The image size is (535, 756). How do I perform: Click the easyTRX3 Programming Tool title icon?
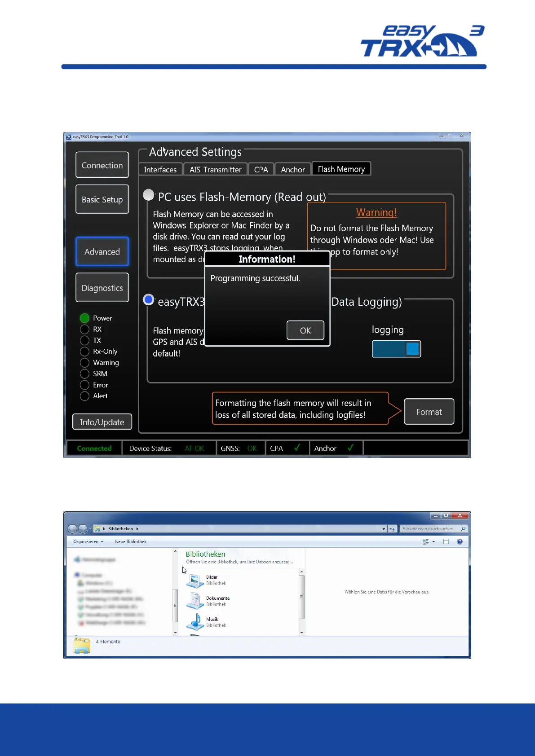pyautogui.click(x=69, y=137)
